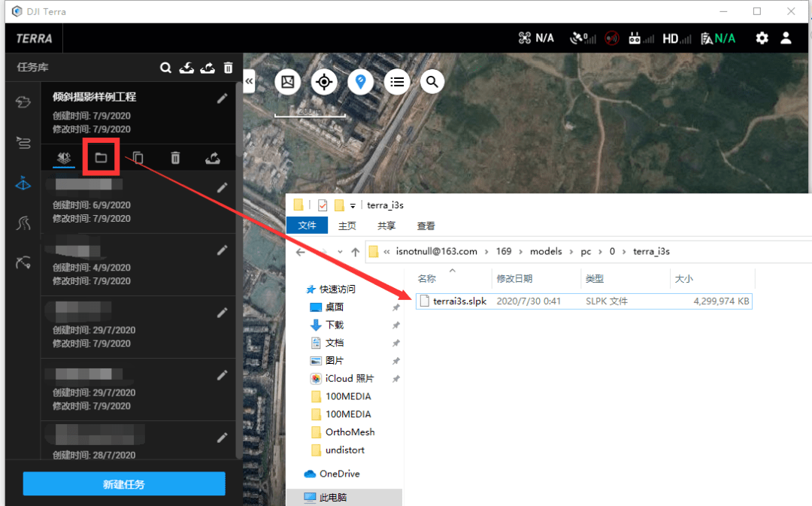
Task: Click the map location pin icon
Action: (x=360, y=82)
